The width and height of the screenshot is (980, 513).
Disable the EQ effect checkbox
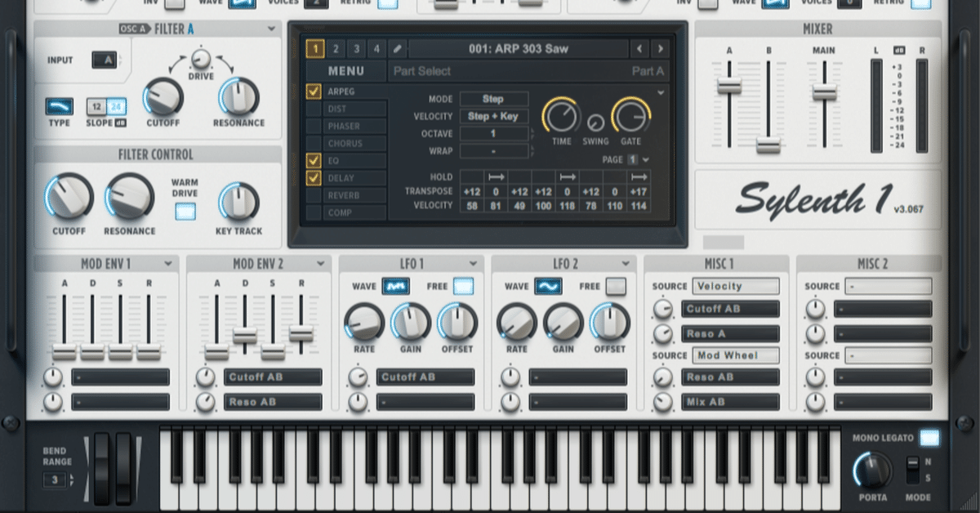314,161
